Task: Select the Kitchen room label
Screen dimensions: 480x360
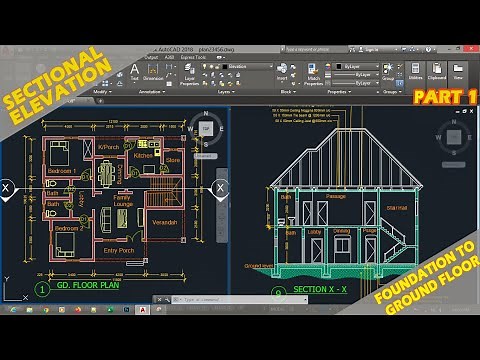Action: pyautogui.click(x=143, y=155)
